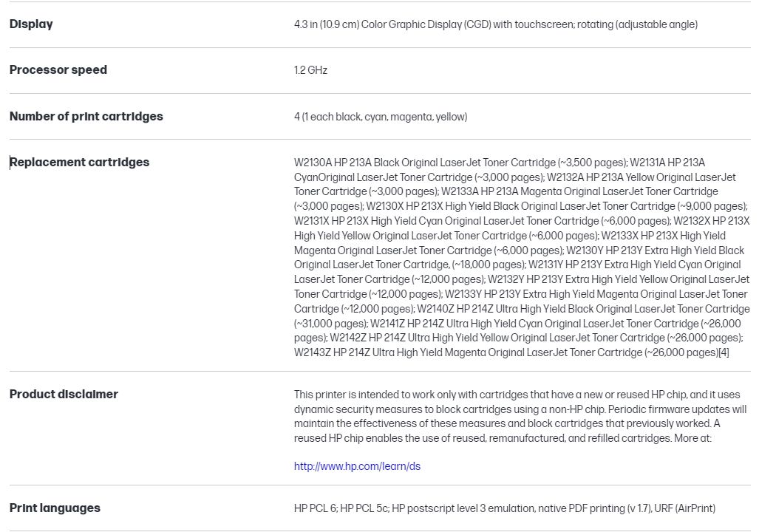Click the [4] footnote reference
Screen dimensions: 759x532
coord(724,353)
